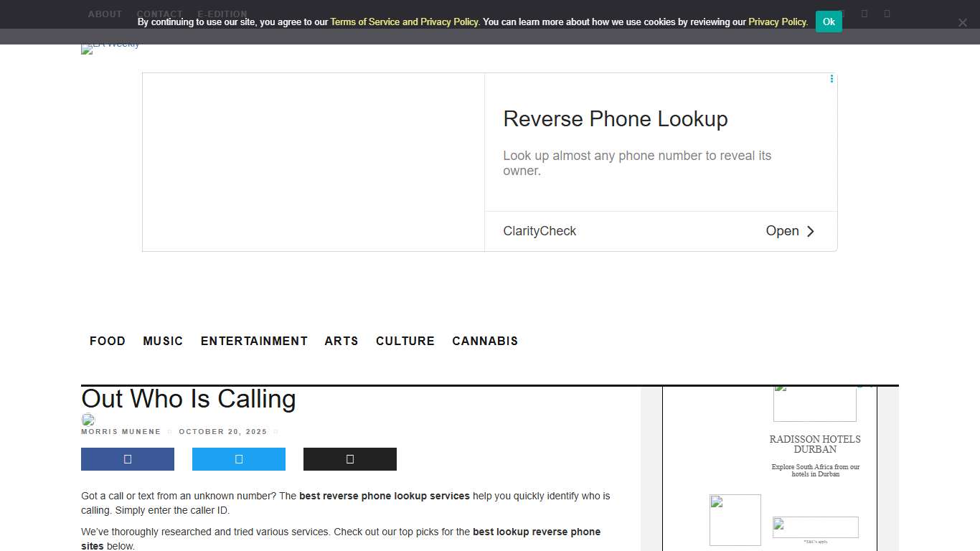Open LA Weekly's Instagram icon in header
Image resolution: width=980 pixels, height=551 pixels.
[887, 14]
